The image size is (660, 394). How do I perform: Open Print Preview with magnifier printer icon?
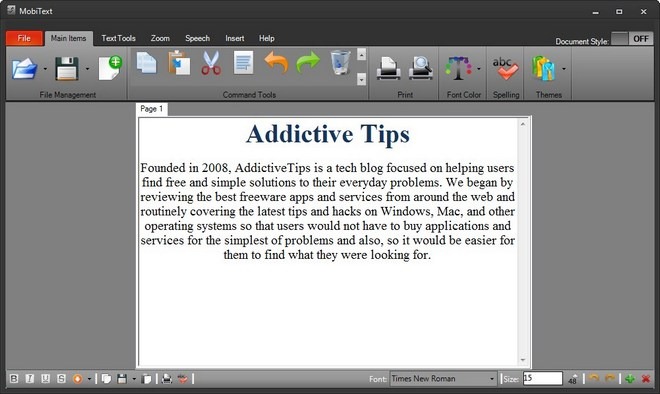(420, 68)
